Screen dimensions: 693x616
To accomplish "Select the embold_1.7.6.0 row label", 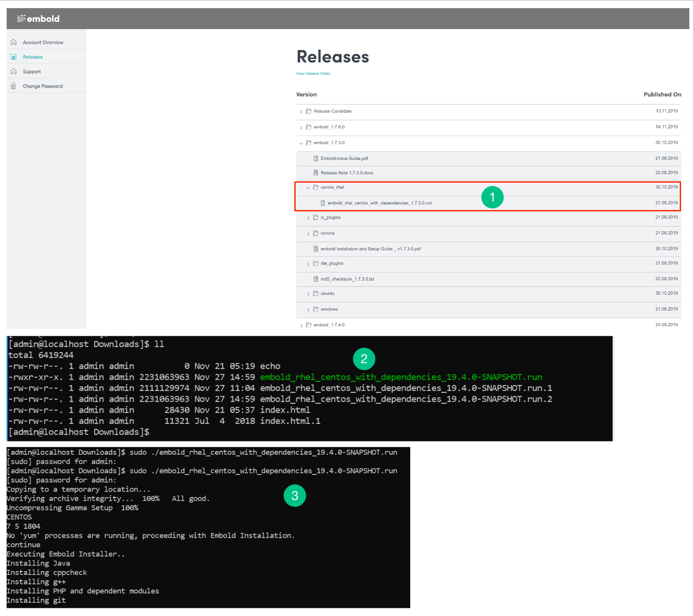I will click(x=329, y=127).
